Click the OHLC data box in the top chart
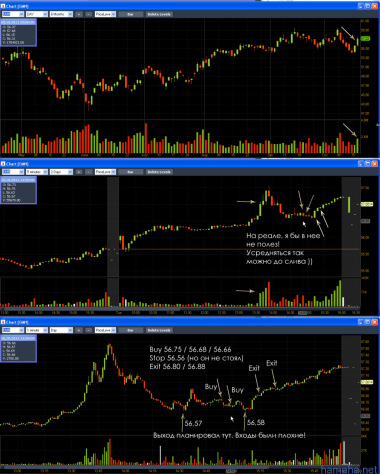The width and height of the screenshot is (380, 474). click(x=18, y=32)
